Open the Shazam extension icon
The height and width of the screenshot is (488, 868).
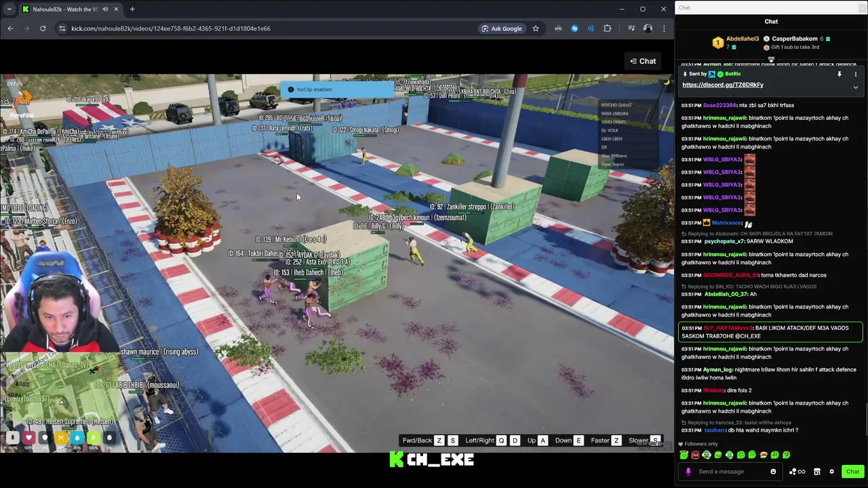pyautogui.click(x=574, y=28)
